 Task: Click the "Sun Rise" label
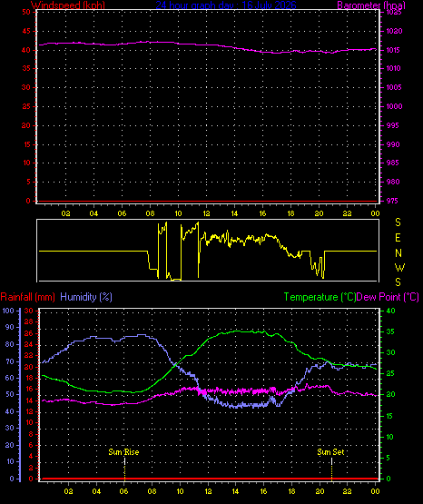(x=123, y=452)
